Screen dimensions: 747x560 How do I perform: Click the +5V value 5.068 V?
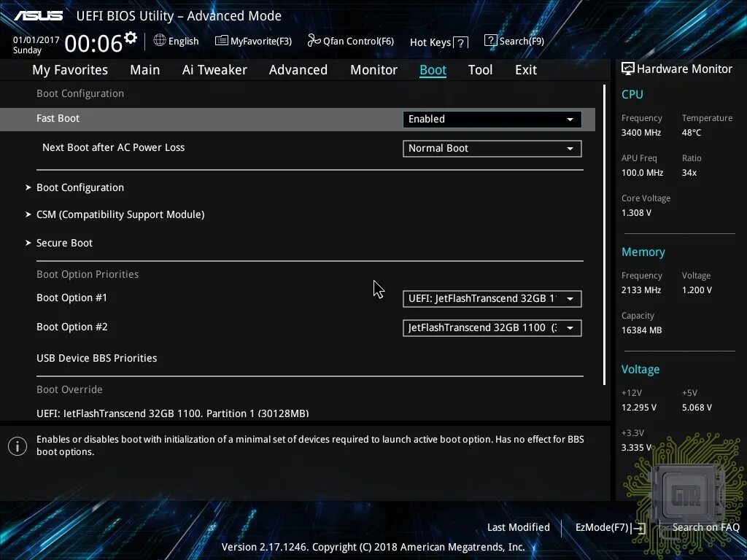[x=697, y=408]
